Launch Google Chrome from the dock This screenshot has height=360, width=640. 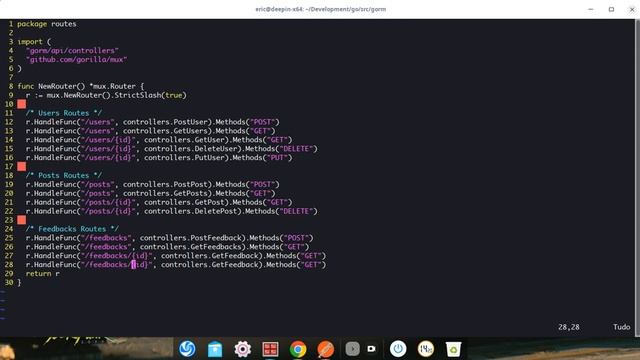click(298, 349)
